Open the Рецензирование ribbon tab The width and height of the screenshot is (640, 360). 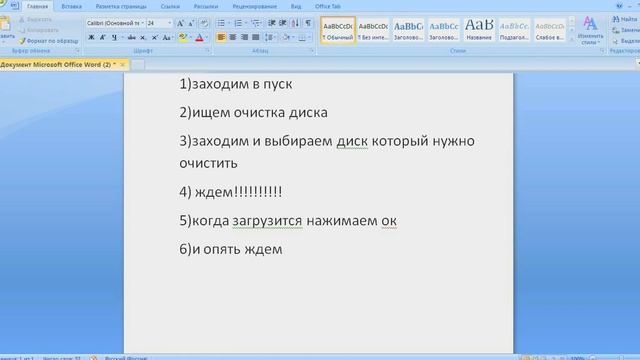pyautogui.click(x=255, y=7)
